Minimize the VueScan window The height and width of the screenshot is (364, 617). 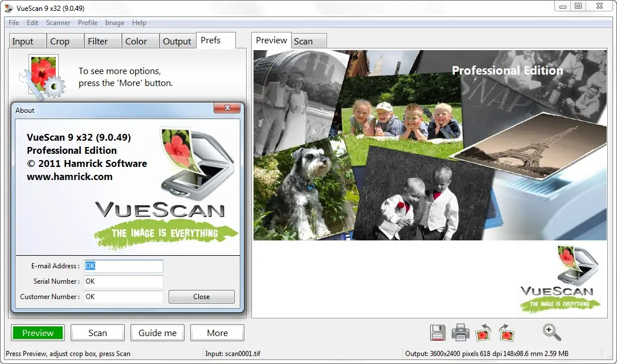pos(563,6)
